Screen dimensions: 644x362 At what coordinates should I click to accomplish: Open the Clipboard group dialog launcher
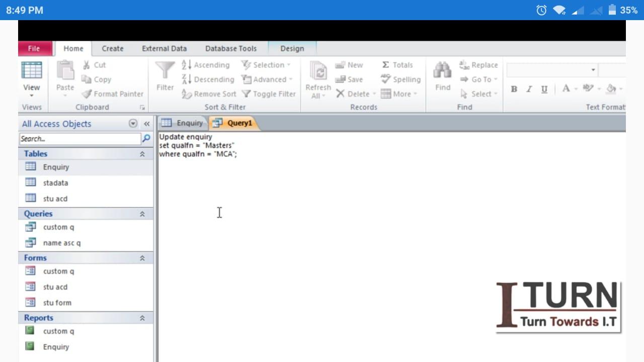click(x=142, y=108)
